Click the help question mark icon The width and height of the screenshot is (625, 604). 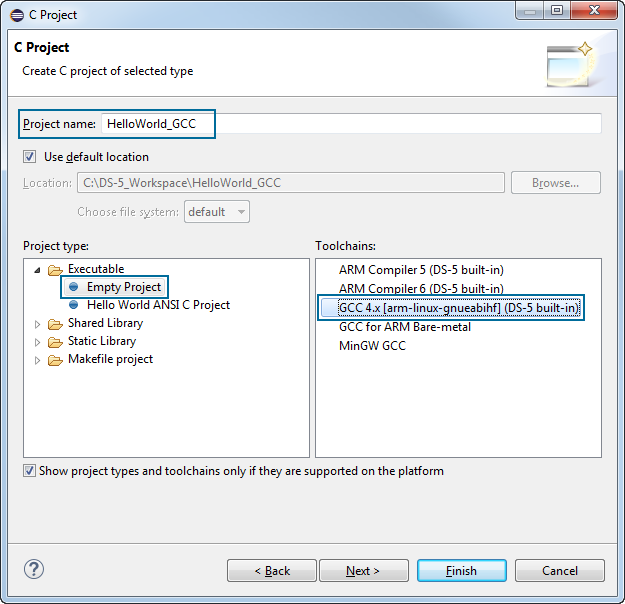tap(33, 570)
